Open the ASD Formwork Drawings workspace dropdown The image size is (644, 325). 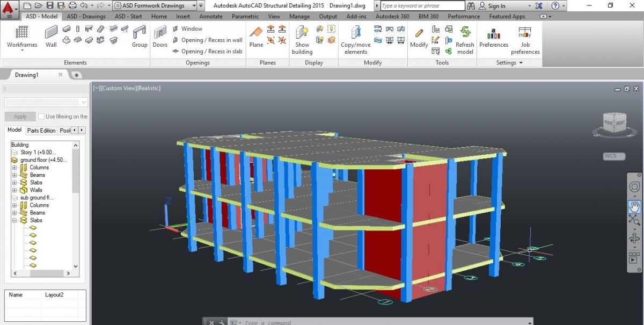pos(200,6)
